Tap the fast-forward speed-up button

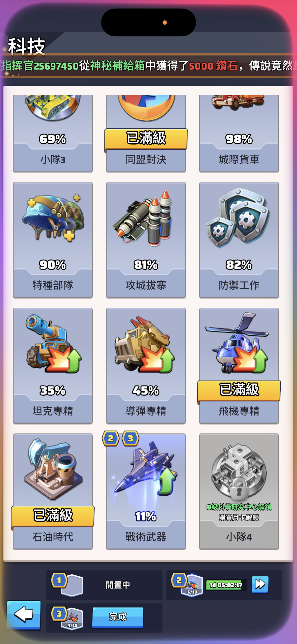coord(260,584)
